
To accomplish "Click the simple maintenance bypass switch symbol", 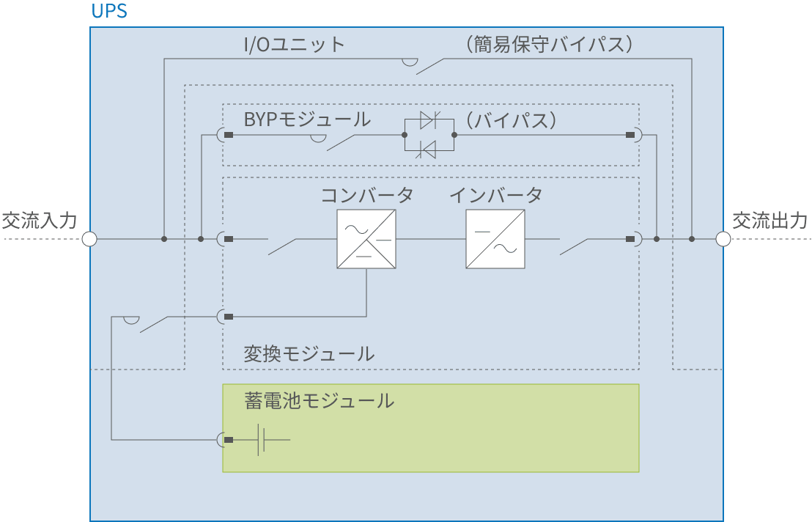I will [423, 66].
